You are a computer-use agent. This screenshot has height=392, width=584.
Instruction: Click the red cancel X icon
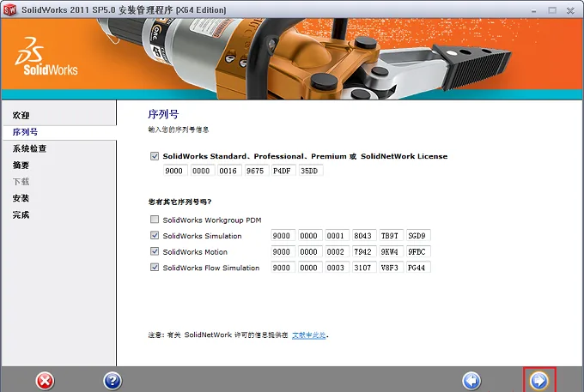point(45,381)
